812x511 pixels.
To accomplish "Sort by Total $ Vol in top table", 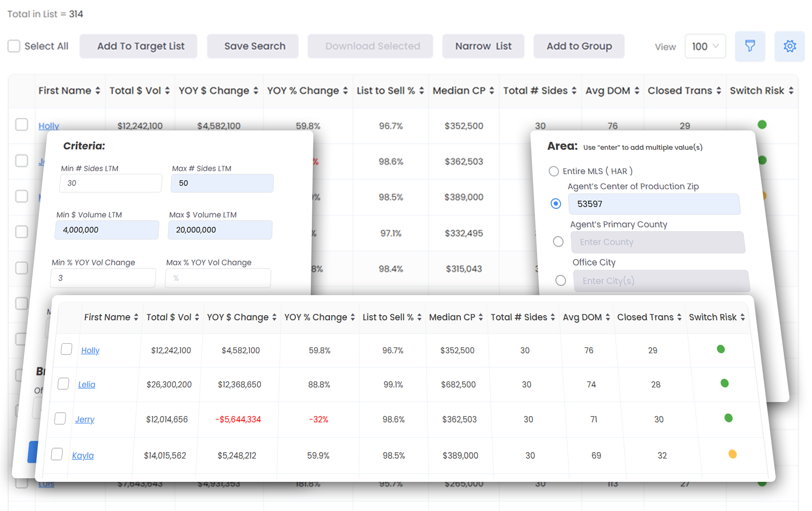I will pos(167,91).
